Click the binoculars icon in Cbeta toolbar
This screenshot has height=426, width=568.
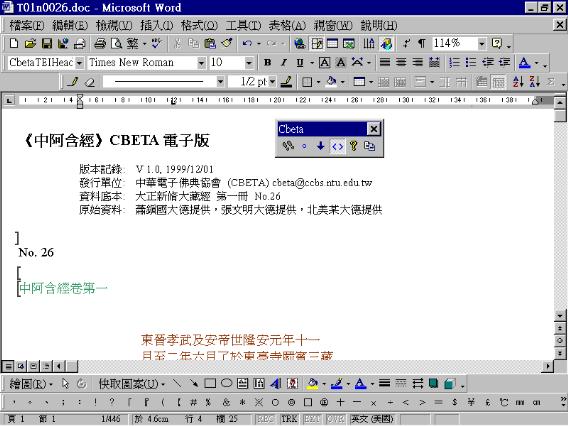pyautogui.click(x=288, y=146)
